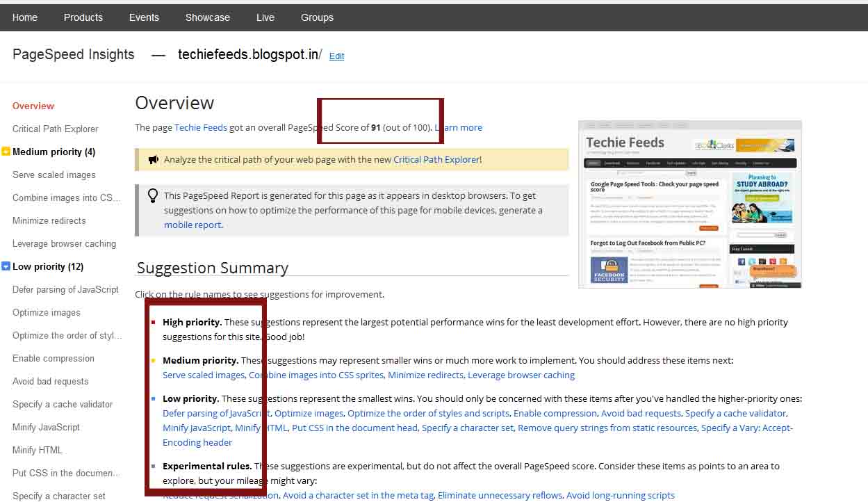Click the blue Low priority arrow icon
Viewport: 868px width, 502px height.
tap(6, 266)
